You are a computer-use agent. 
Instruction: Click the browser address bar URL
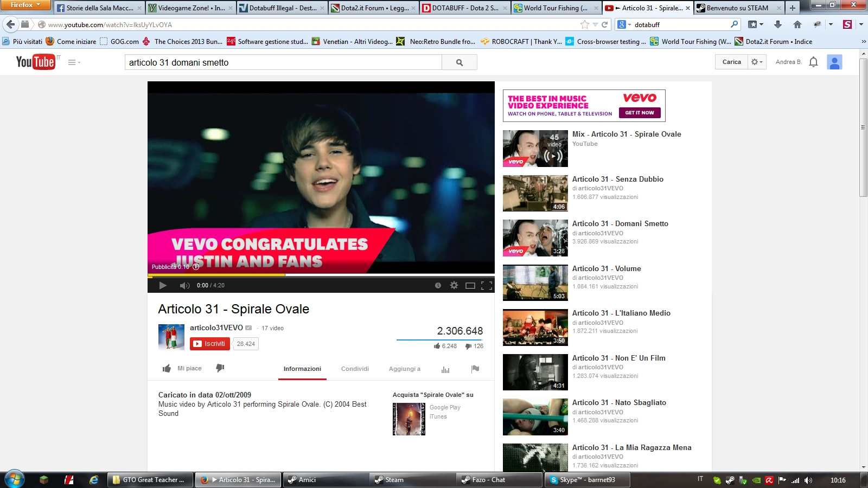click(x=307, y=24)
